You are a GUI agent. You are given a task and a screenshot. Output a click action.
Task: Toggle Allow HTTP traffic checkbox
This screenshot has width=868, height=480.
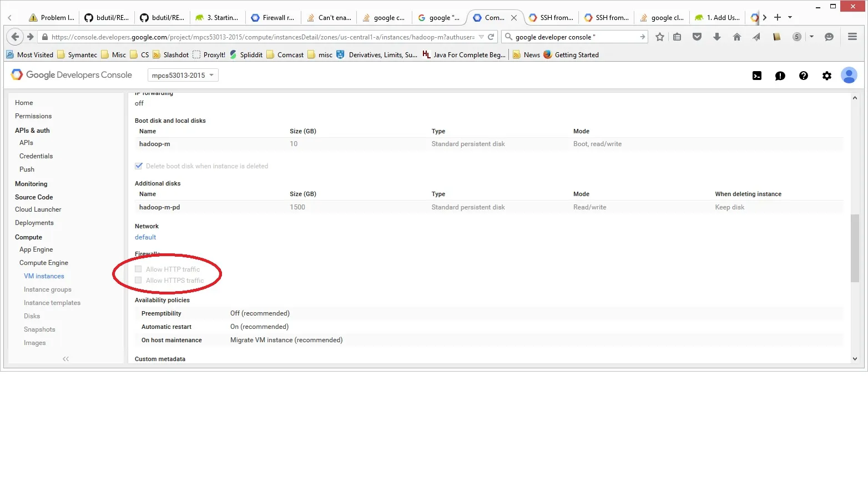(x=138, y=269)
